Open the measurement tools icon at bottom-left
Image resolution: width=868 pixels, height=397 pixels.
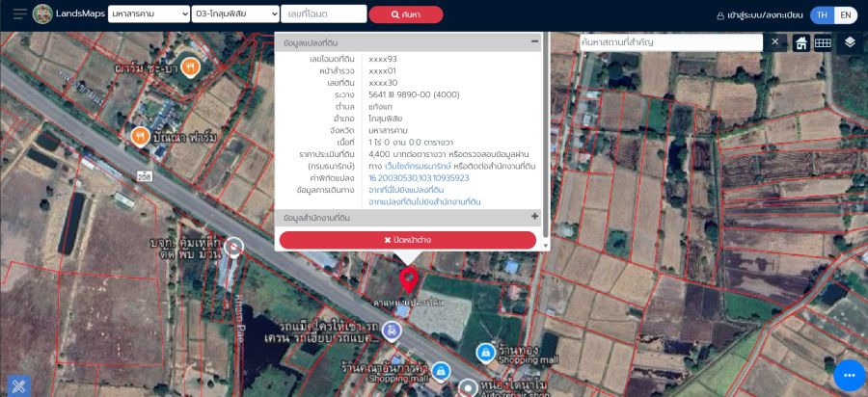point(17,384)
